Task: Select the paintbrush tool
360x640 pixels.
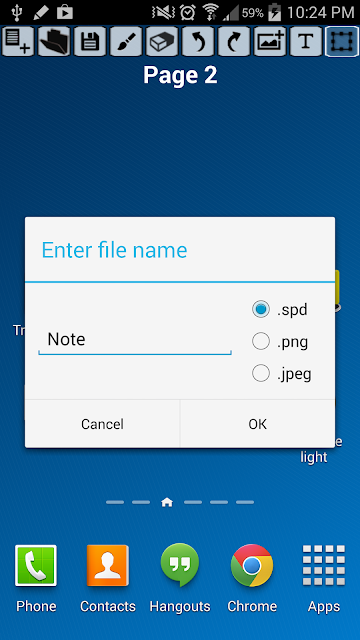Action: [126, 41]
